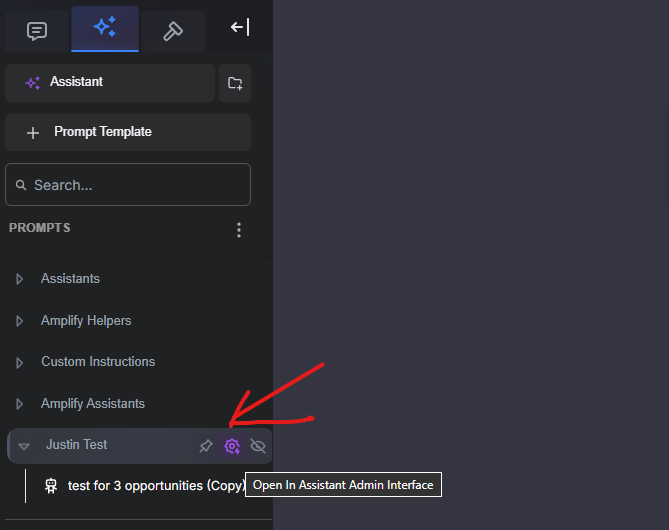
Task: Expand the Amplify Assistants folder arrow
Action: [x=19, y=404]
